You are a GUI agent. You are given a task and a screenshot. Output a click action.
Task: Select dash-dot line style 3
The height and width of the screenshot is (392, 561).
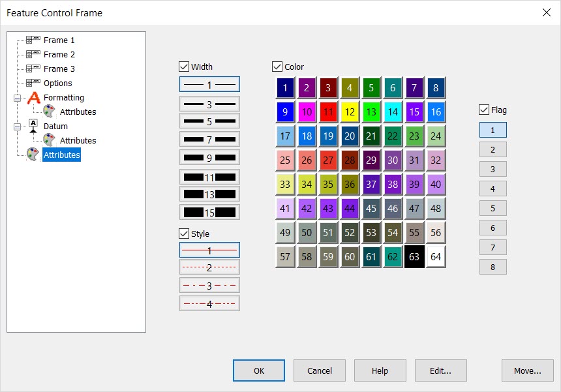[x=209, y=284]
